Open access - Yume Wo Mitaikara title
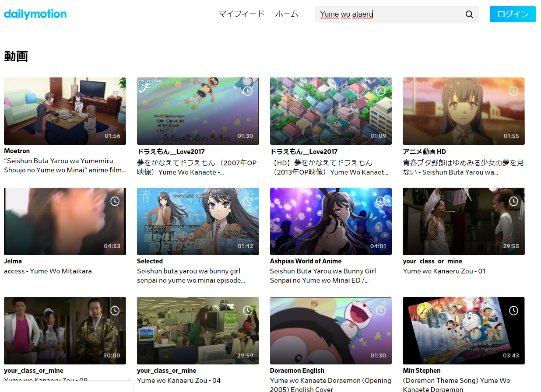The image size is (541, 392). pos(48,271)
